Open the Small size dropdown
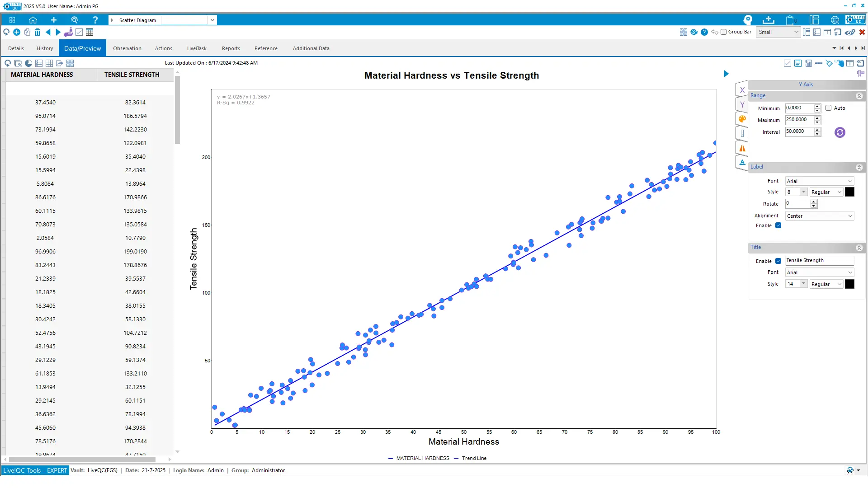Viewport: 868px width, 488px height. pyautogui.click(x=778, y=32)
